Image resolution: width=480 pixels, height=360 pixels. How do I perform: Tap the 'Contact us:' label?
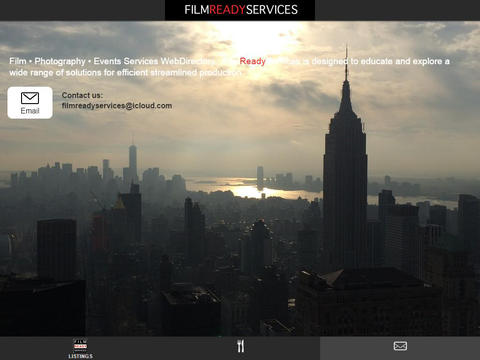pyautogui.click(x=82, y=95)
